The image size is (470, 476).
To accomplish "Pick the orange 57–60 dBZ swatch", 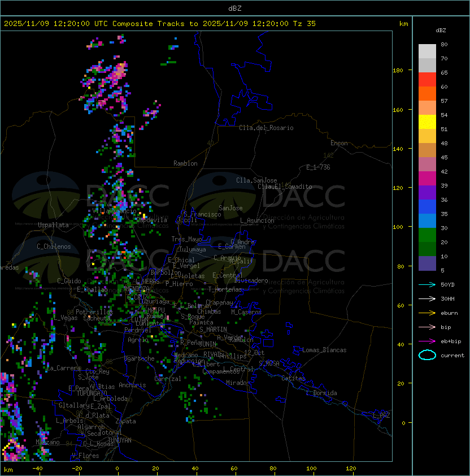I will pyautogui.click(x=427, y=93).
